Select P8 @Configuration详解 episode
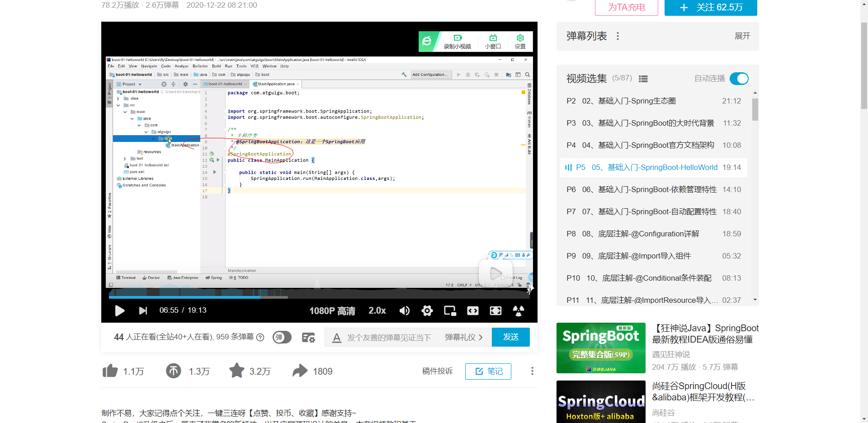 click(654, 234)
